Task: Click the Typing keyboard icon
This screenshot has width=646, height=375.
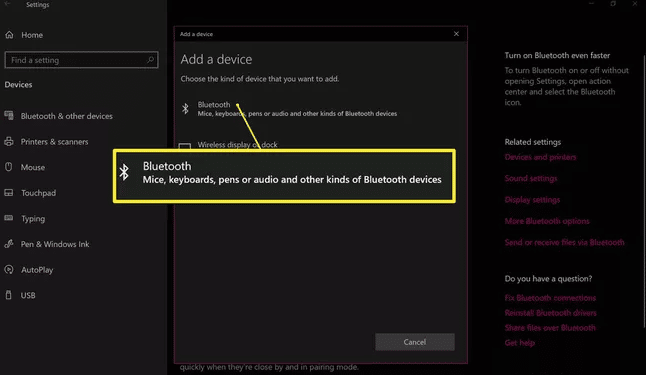Action: (x=9, y=218)
